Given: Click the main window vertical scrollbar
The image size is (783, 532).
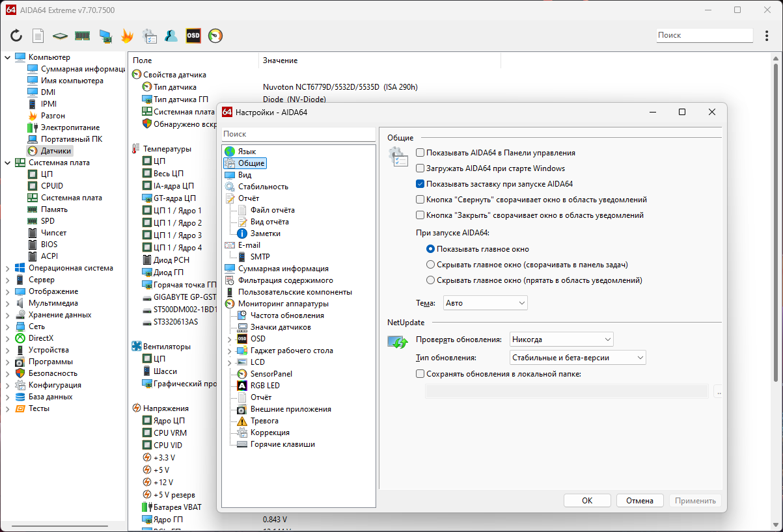Looking at the screenshot, I should (775, 221).
